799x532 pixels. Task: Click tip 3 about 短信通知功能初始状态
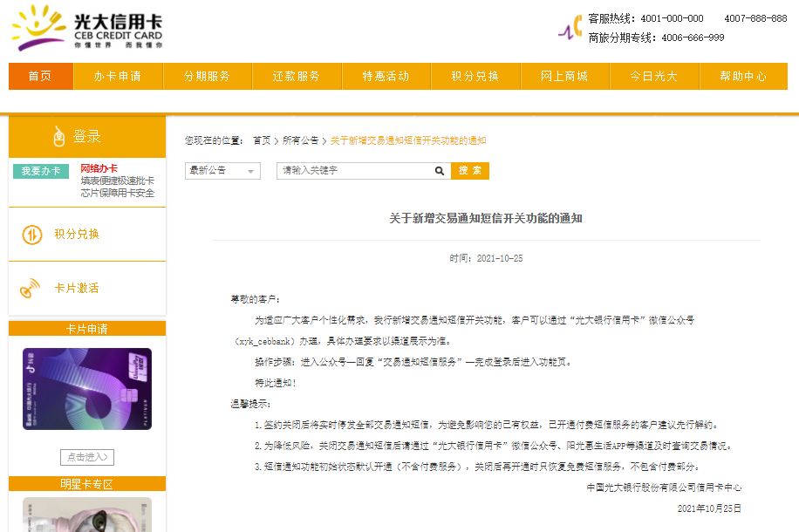477,467
